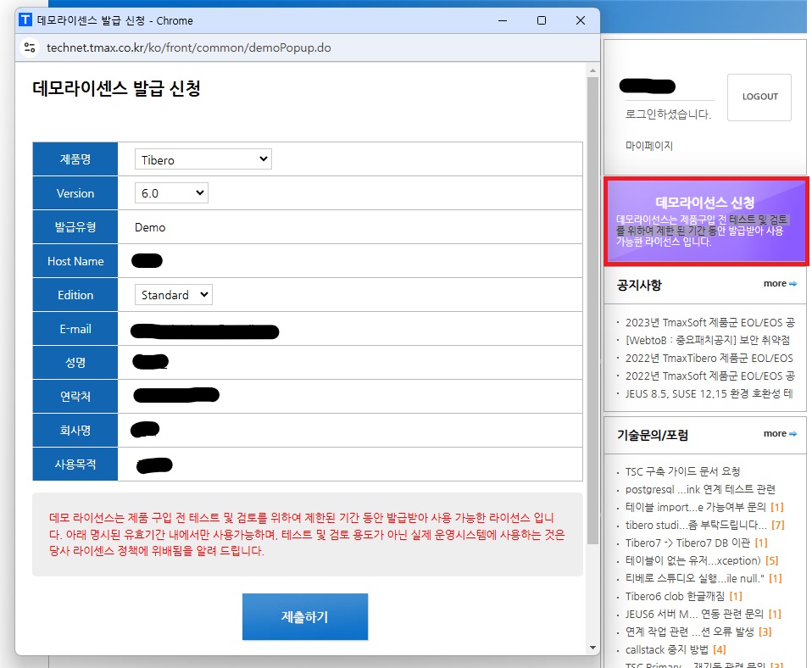
Task: Click the LOGOUT button in main window
Action: click(x=759, y=97)
